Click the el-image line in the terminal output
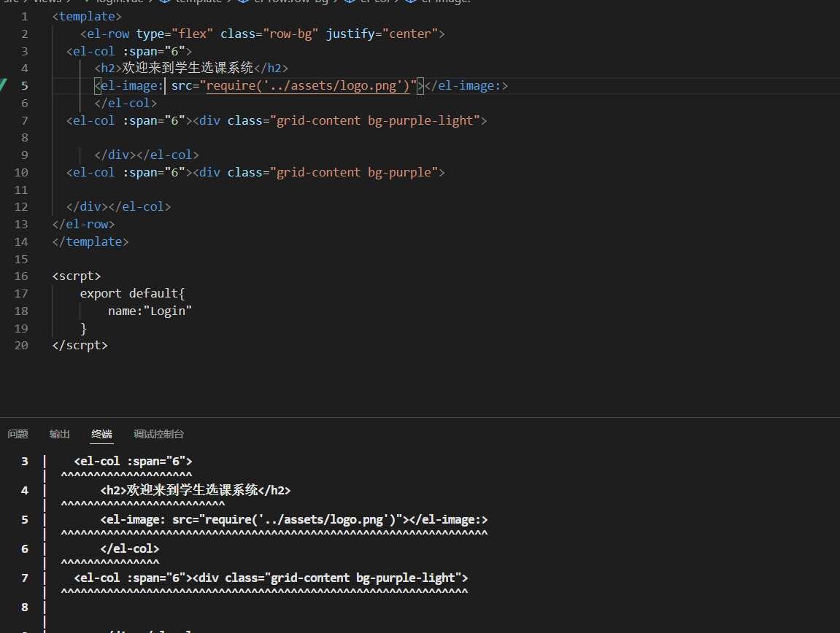Image resolution: width=840 pixels, height=633 pixels. click(x=293, y=520)
